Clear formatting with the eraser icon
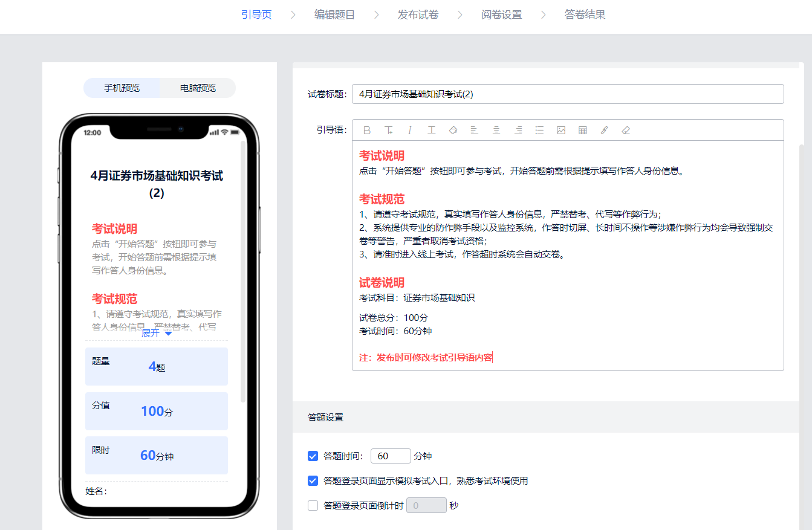Image resolution: width=812 pixels, height=530 pixels. click(x=626, y=130)
